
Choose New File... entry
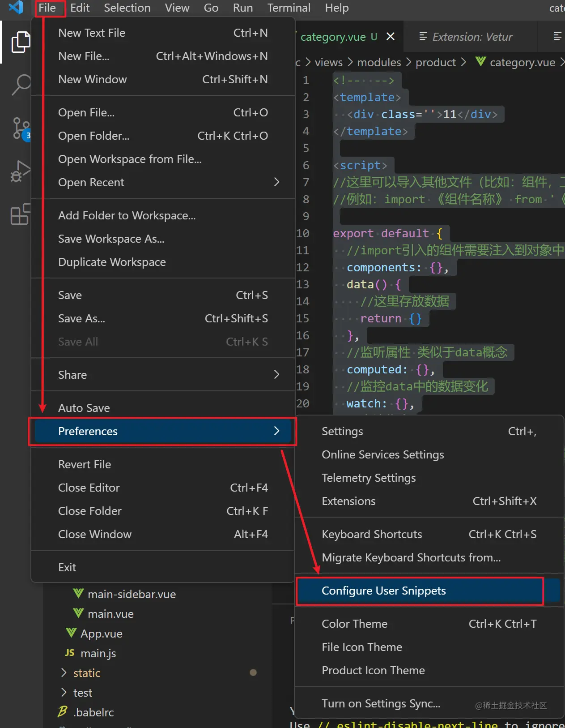coord(163,56)
